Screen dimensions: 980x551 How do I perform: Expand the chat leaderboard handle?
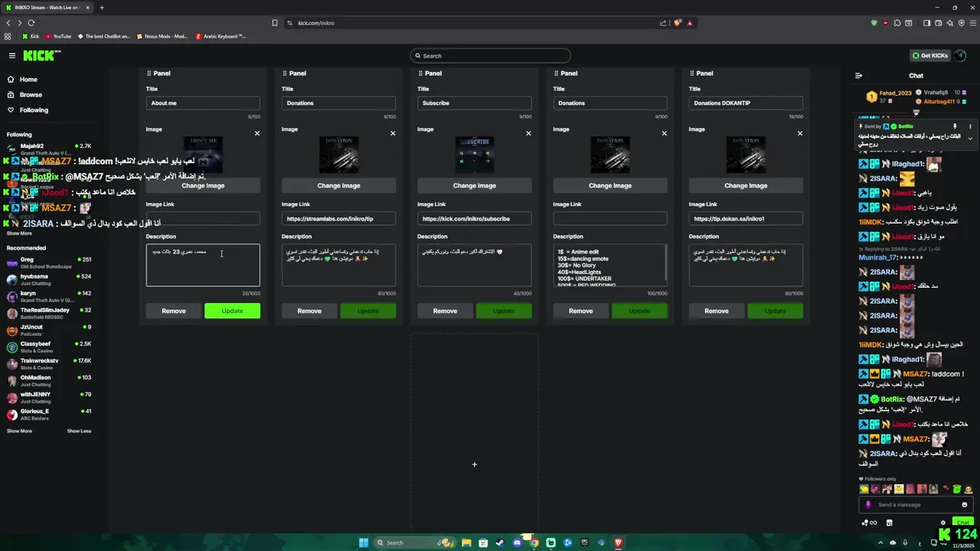[916, 113]
